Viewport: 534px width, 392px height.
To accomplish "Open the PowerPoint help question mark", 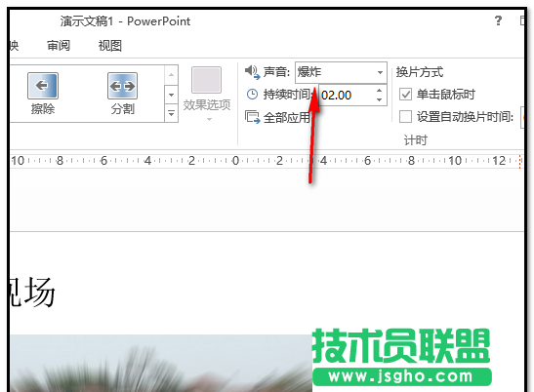I will coord(498,20).
